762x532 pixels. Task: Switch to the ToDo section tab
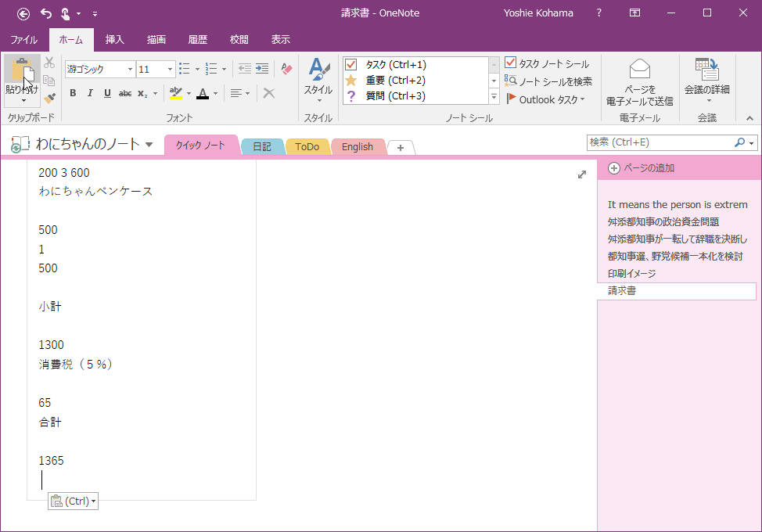pos(307,146)
